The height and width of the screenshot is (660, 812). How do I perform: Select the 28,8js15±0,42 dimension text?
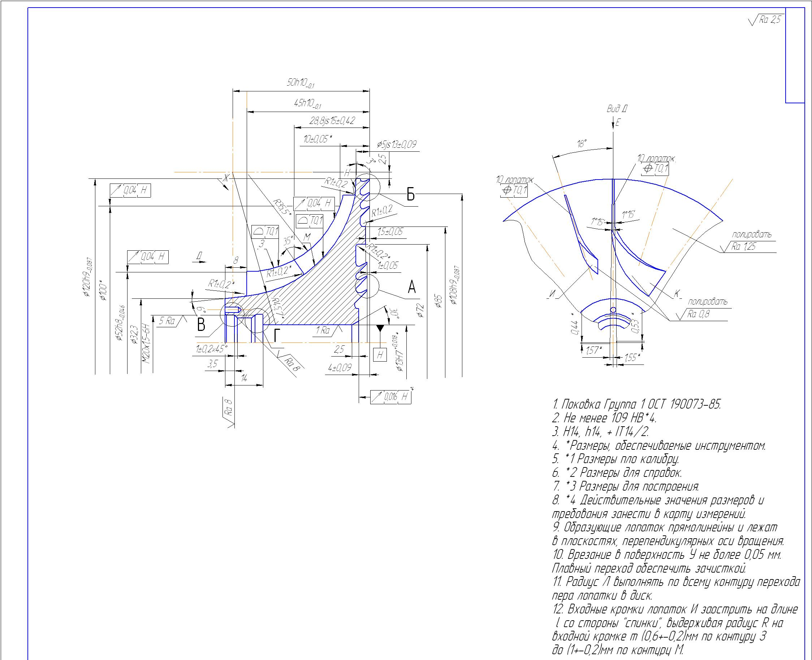pos(332,121)
